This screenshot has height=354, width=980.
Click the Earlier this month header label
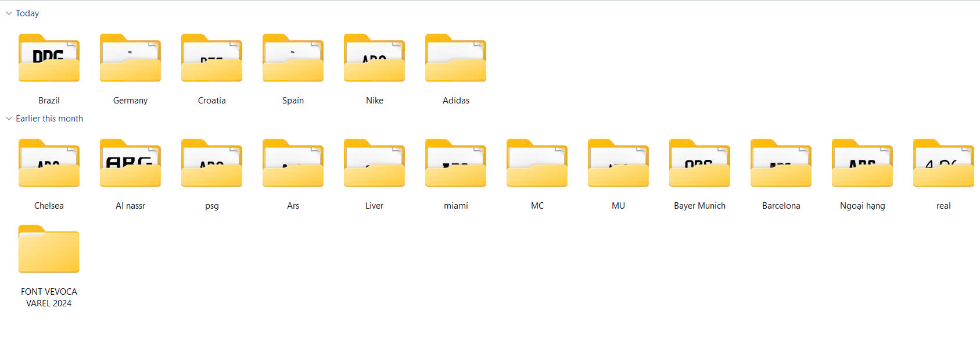[49, 119]
